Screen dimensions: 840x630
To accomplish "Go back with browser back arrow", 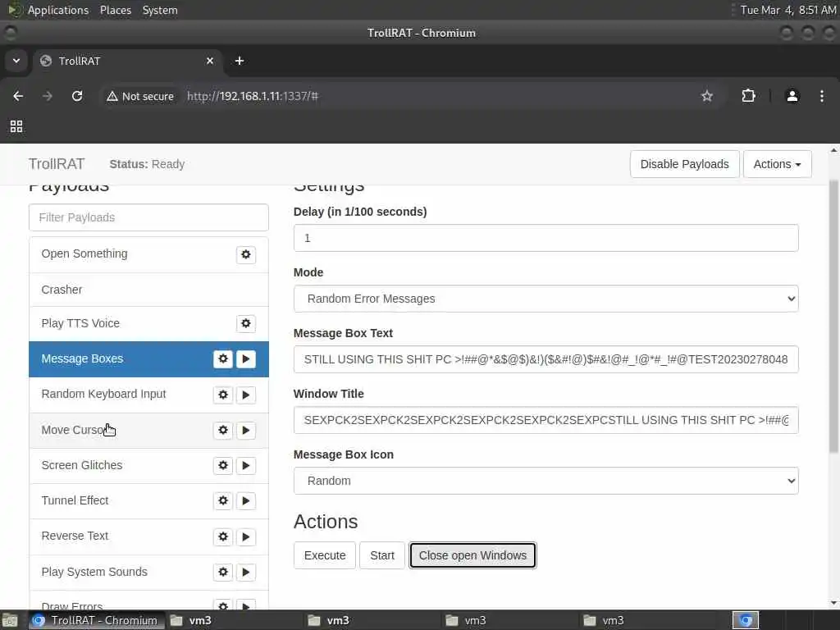I will tap(18, 96).
